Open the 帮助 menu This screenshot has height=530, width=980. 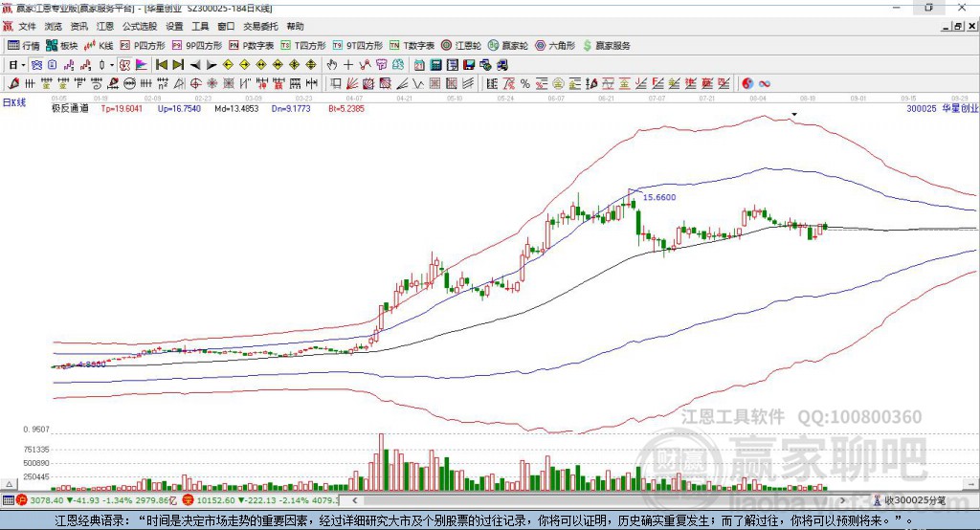(x=295, y=26)
